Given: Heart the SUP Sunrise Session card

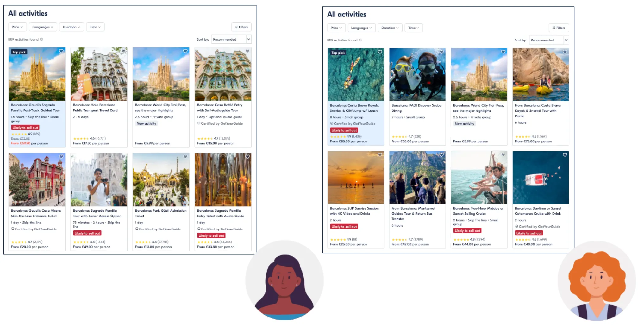Looking at the screenshot, I should (x=380, y=154).
